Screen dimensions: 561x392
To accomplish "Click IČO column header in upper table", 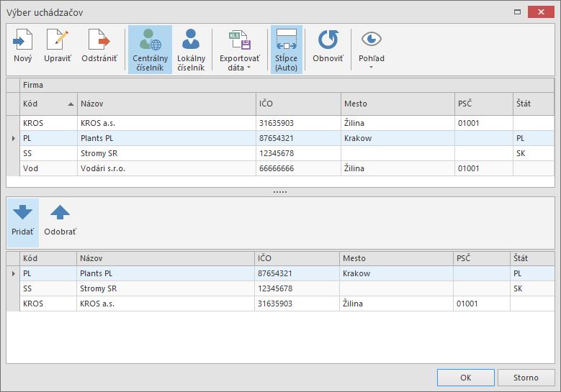I will (x=298, y=104).
